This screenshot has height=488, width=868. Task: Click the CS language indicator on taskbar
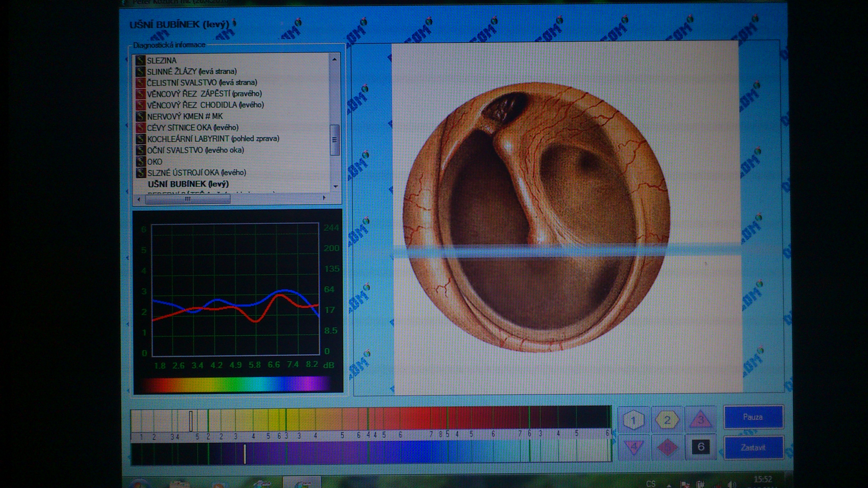(x=651, y=484)
